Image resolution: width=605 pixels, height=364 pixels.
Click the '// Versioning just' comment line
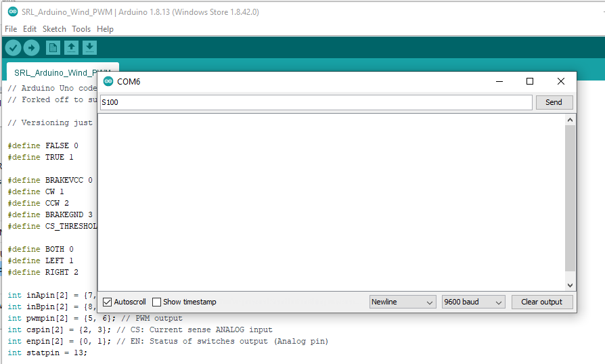tap(50, 122)
